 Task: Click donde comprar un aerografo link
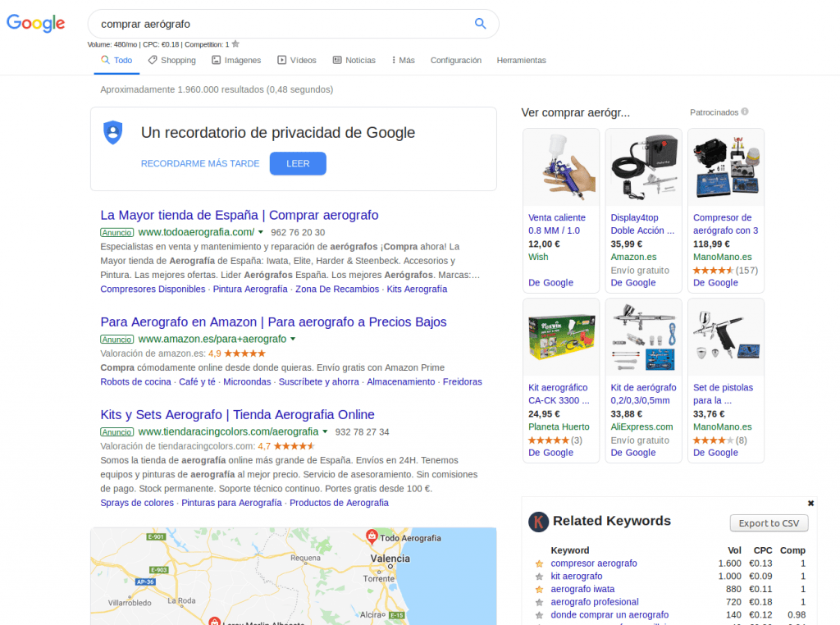609,614
